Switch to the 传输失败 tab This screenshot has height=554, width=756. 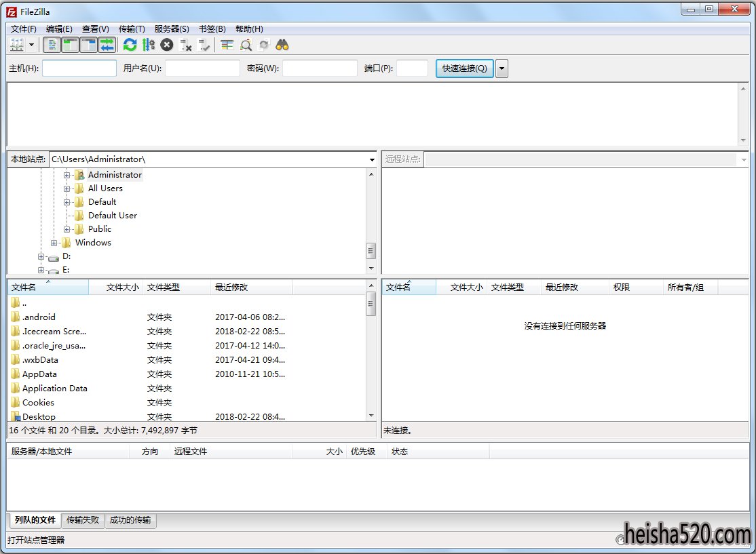82,520
